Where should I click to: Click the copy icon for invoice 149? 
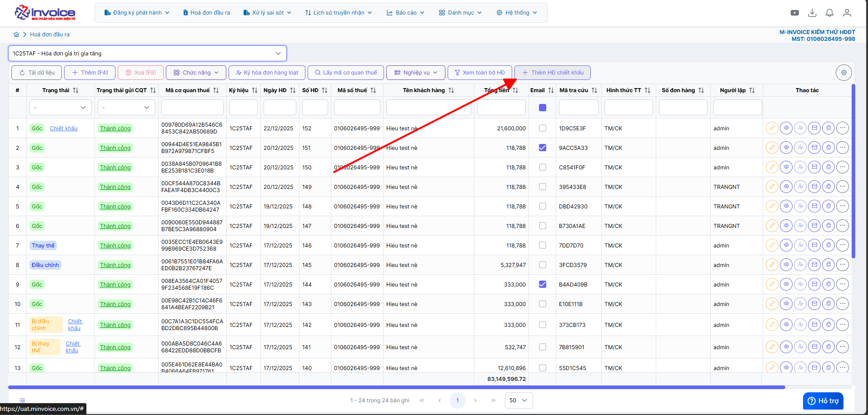pos(828,187)
